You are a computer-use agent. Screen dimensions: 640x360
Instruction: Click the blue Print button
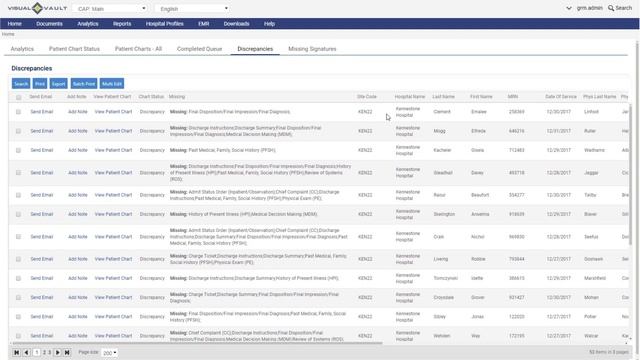tap(40, 84)
